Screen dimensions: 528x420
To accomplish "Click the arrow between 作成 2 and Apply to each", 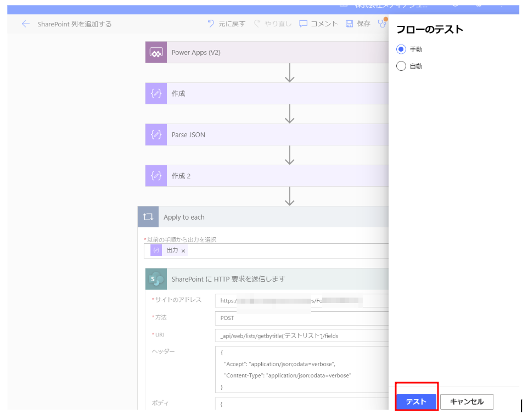I will coord(290,196).
